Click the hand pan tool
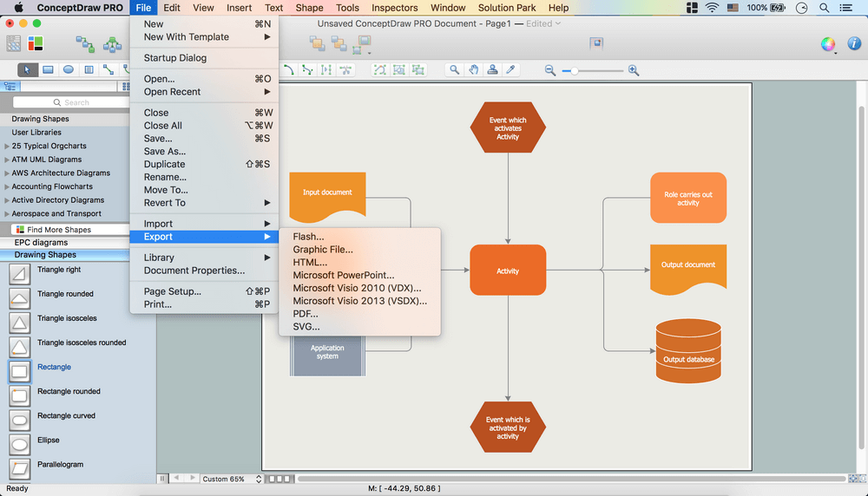The image size is (868, 496). [473, 70]
